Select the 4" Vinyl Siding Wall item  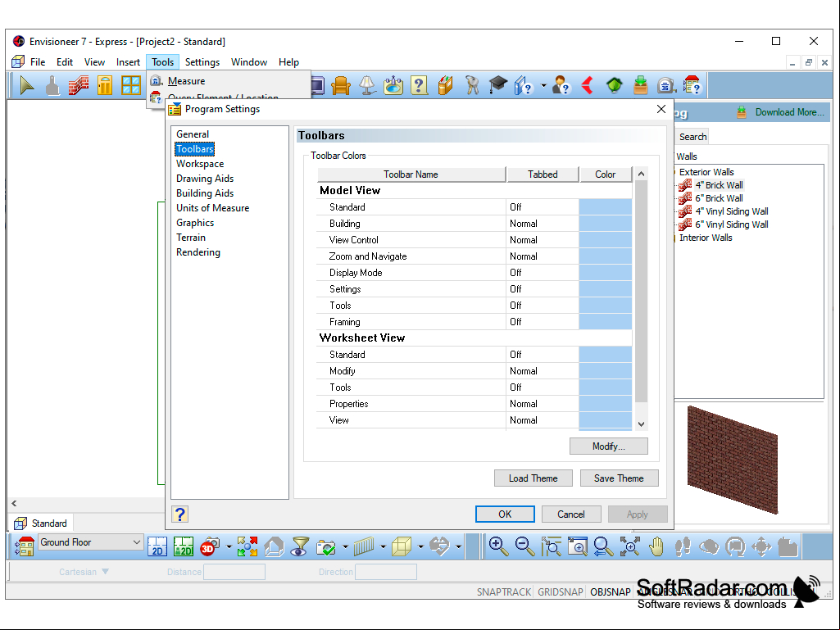click(x=731, y=211)
